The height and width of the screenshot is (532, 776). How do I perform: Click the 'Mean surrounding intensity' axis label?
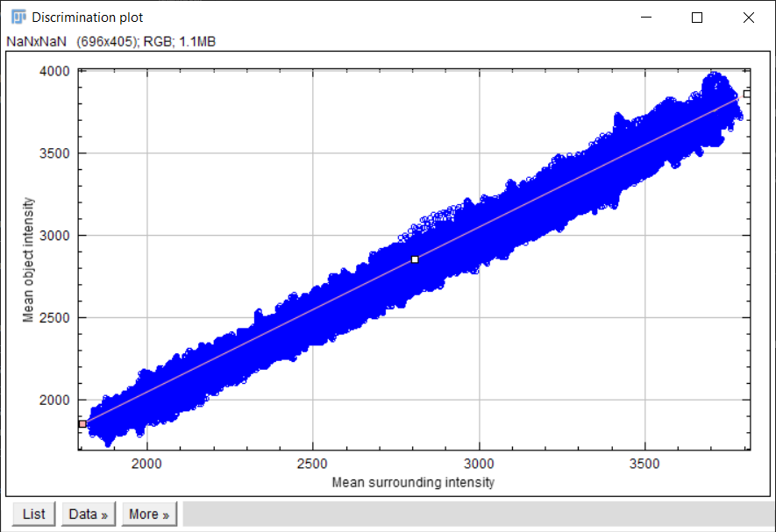tap(413, 482)
